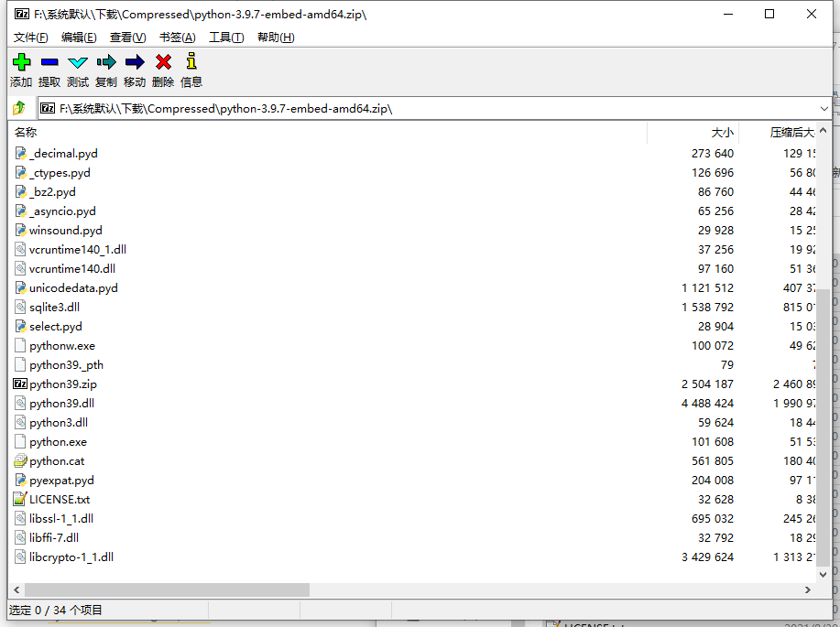This screenshot has height=627, width=840.
Task: Click the python39.zip archive icon
Action: (20, 384)
